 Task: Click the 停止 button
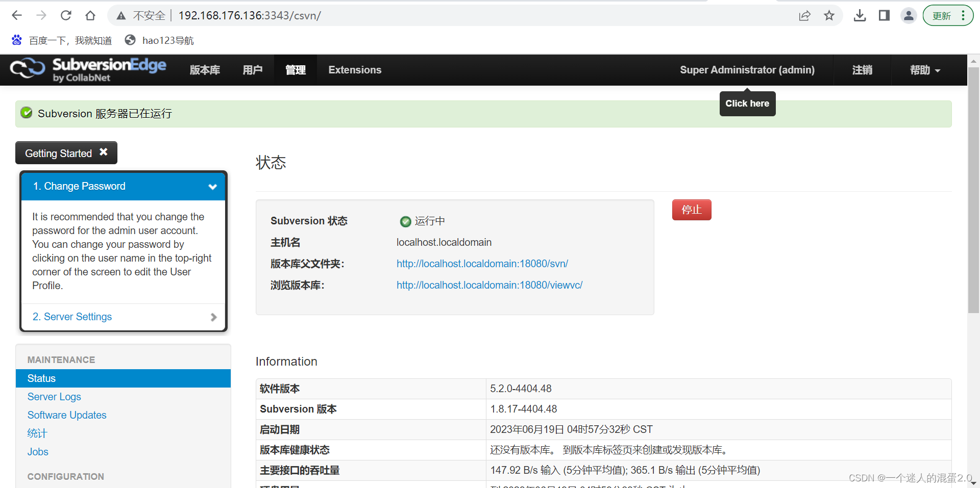(x=691, y=210)
